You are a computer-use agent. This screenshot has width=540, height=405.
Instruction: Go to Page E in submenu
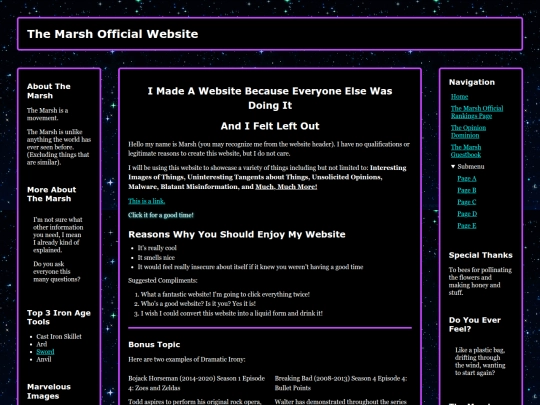pos(467,226)
